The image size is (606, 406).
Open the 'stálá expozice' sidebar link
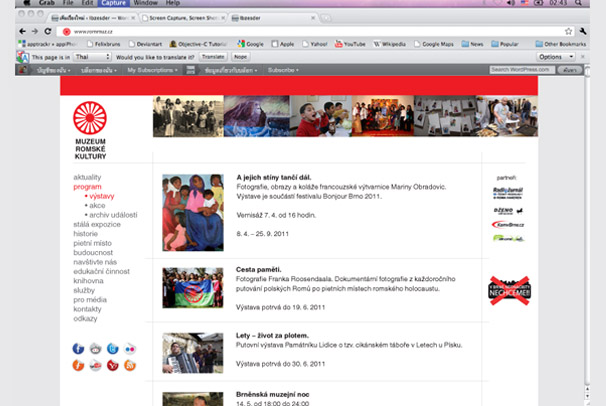96,224
